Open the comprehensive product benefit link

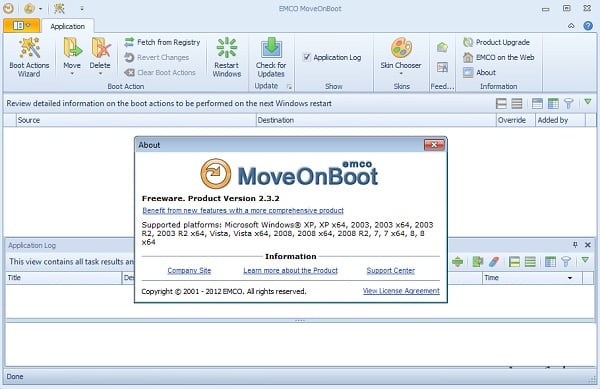tap(243, 210)
